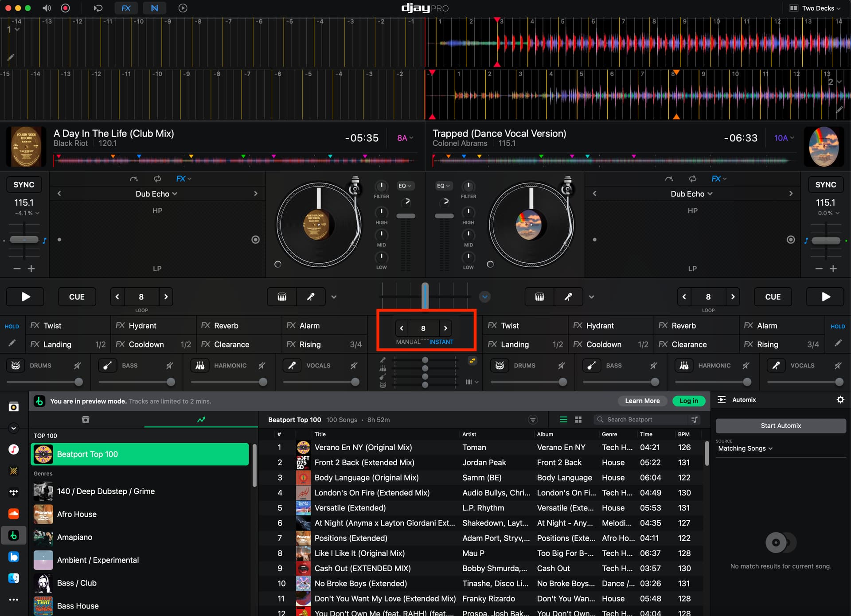Open Matching Songs source dropdown
This screenshot has width=851, height=616.
pos(745,448)
